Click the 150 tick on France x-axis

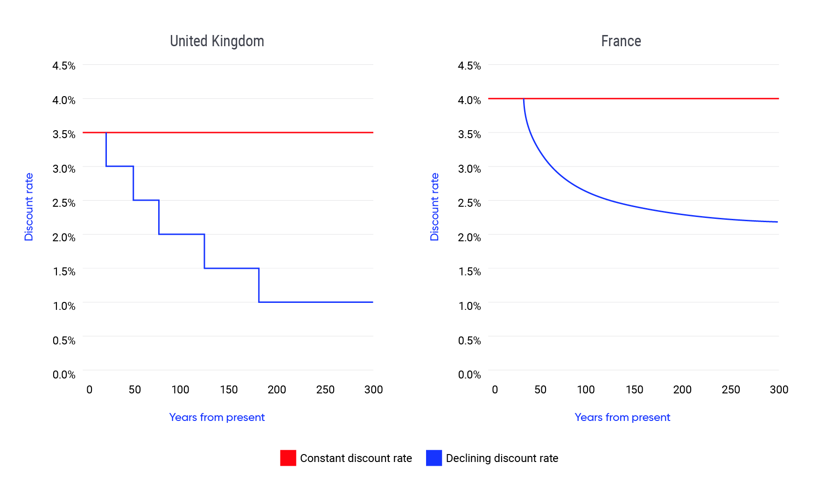[x=634, y=390]
